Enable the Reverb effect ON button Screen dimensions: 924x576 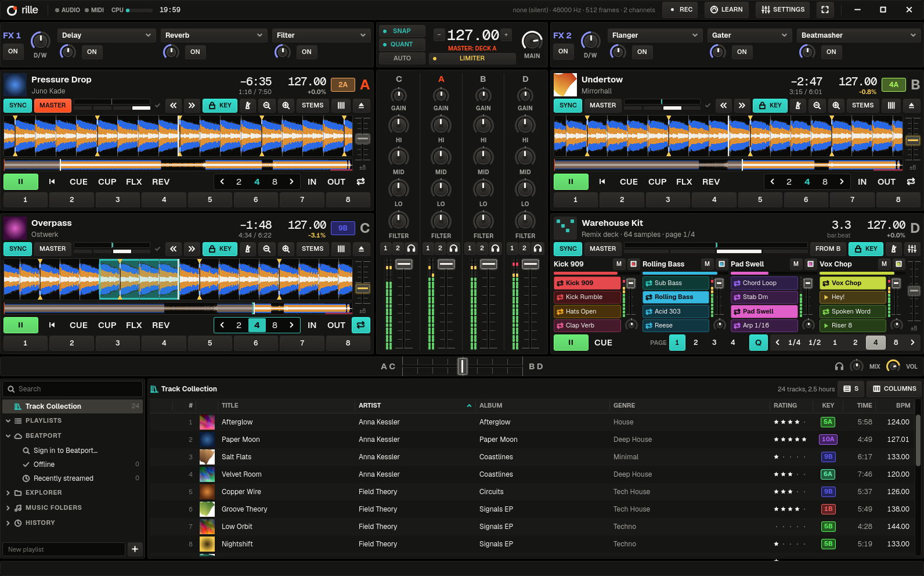[x=195, y=52]
